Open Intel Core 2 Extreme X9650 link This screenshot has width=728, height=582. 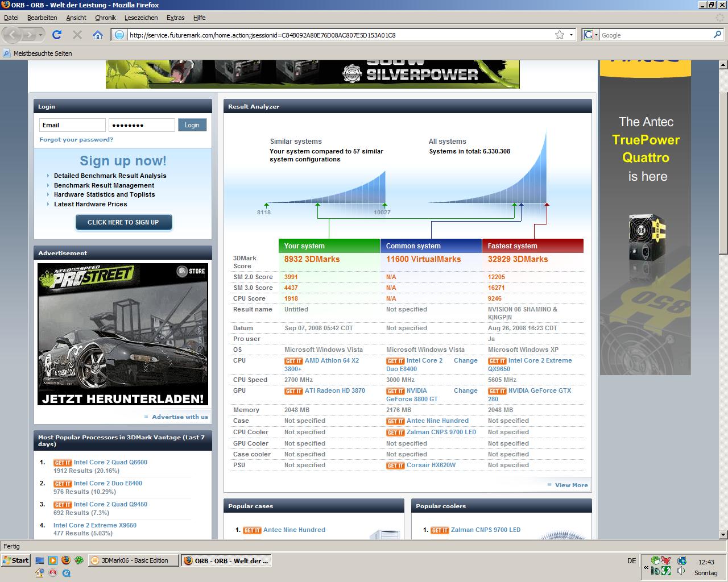(95, 525)
